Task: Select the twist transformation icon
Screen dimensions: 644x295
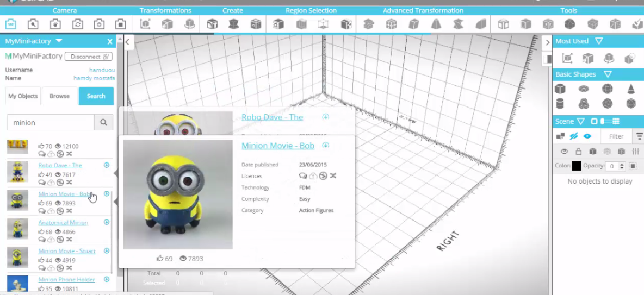Action: click(x=458, y=24)
